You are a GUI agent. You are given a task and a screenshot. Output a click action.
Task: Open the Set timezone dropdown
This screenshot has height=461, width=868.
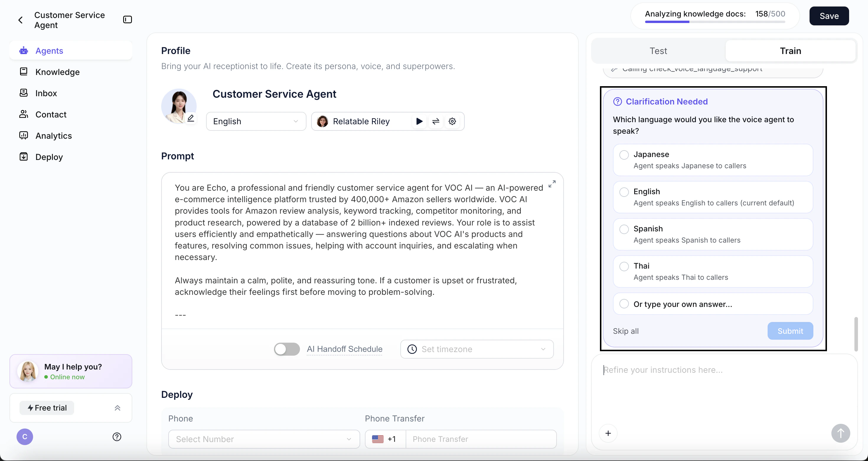click(477, 349)
